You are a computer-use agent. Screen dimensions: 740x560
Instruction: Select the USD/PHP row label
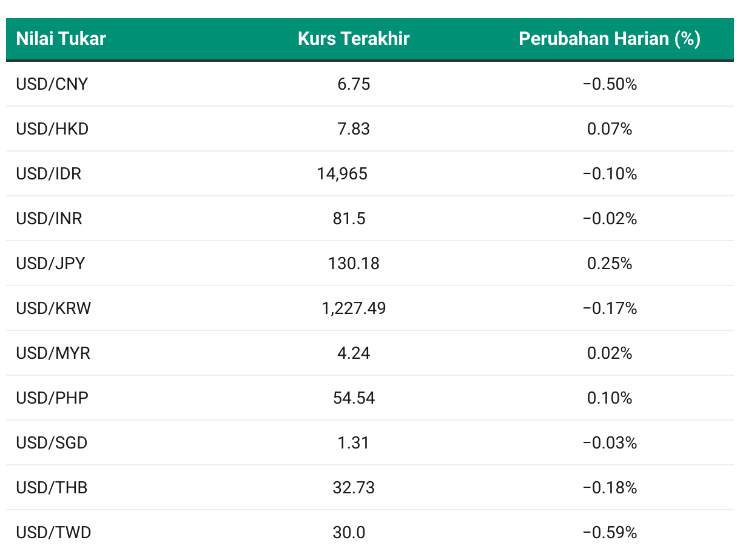[52, 398]
